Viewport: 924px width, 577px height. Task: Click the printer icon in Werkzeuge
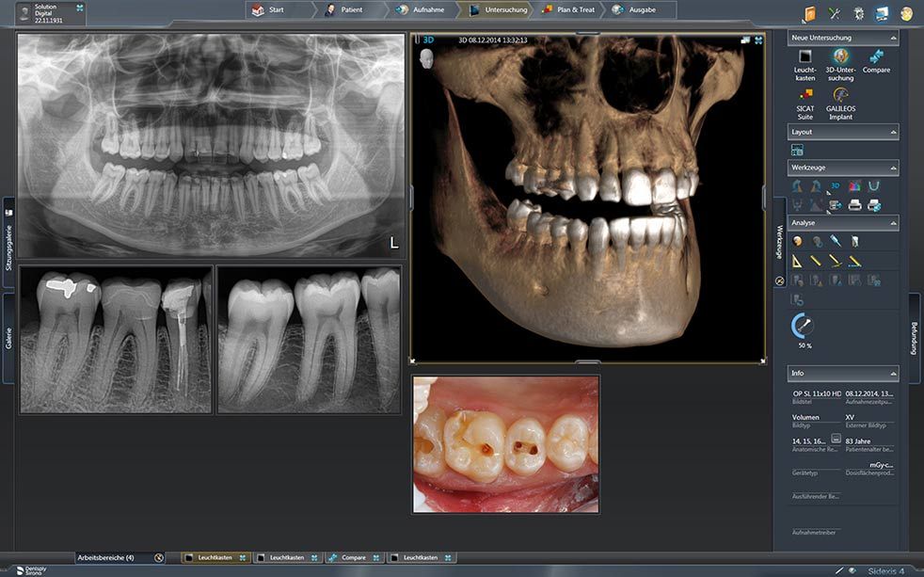pos(854,205)
